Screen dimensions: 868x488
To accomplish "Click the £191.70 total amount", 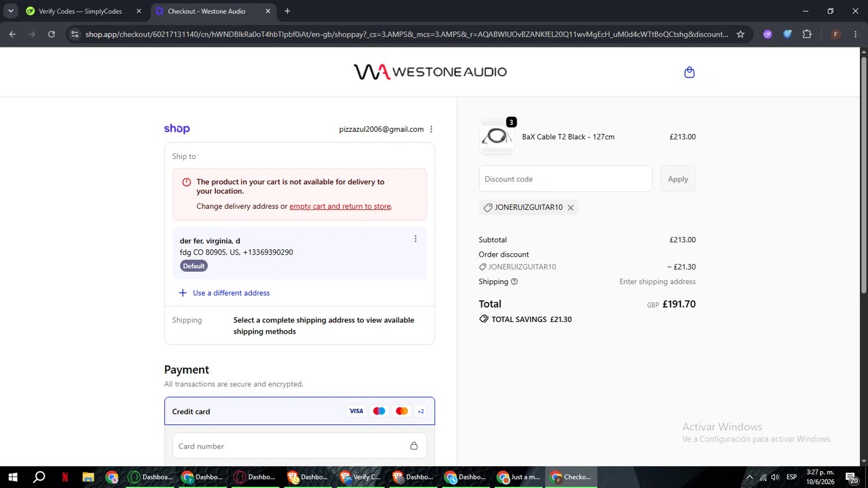I will click(679, 304).
